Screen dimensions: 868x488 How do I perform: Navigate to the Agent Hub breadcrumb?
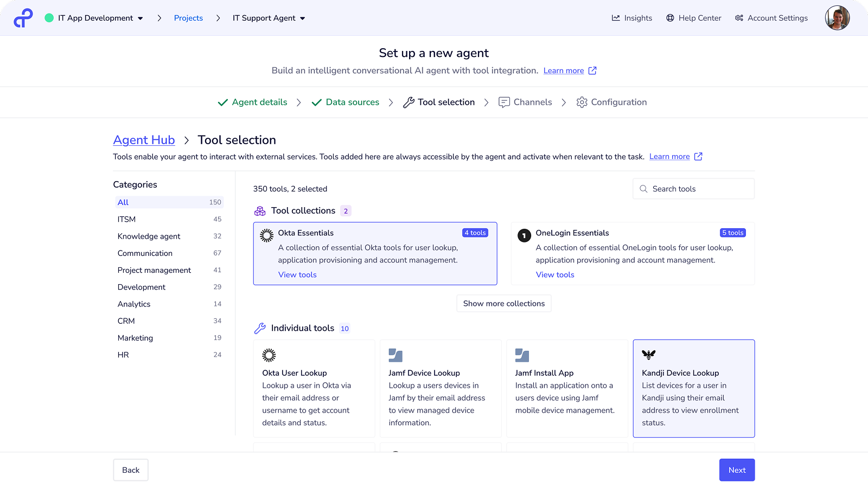(x=144, y=140)
